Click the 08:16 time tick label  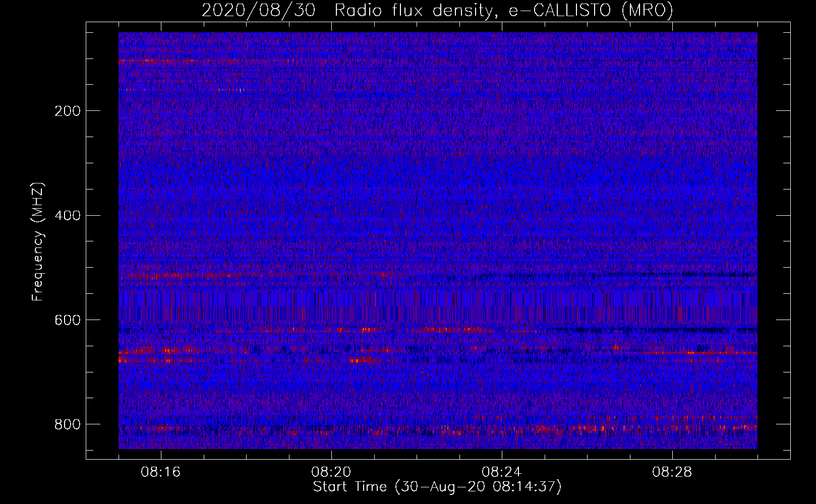coord(161,472)
